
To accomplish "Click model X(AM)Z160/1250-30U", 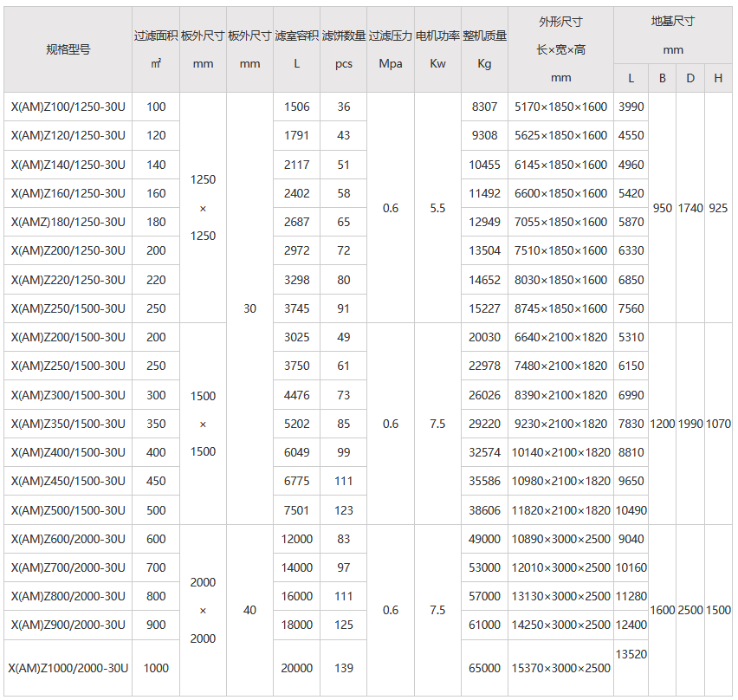I will (x=68, y=193).
